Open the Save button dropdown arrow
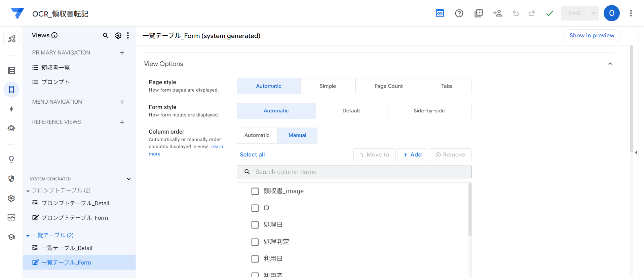Viewport: 644px width, 278px height. point(594,13)
